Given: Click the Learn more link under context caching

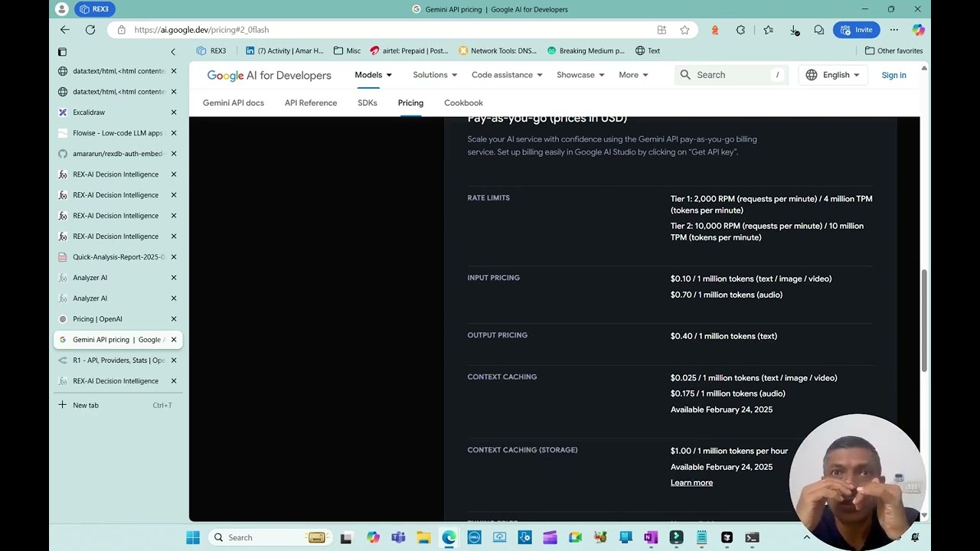Looking at the screenshot, I should pyautogui.click(x=691, y=483).
